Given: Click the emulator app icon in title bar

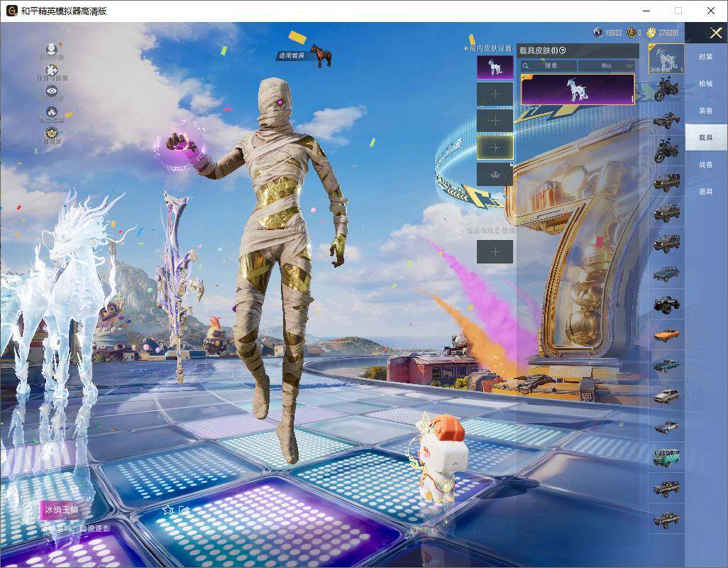Looking at the screenshot, I should (x=11, y=11).
